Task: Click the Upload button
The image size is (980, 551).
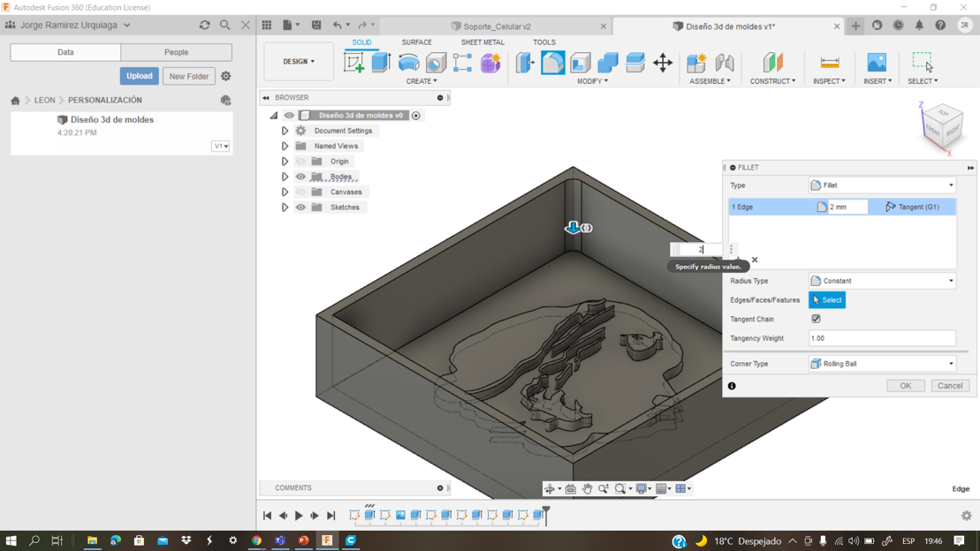Action: 139,76
